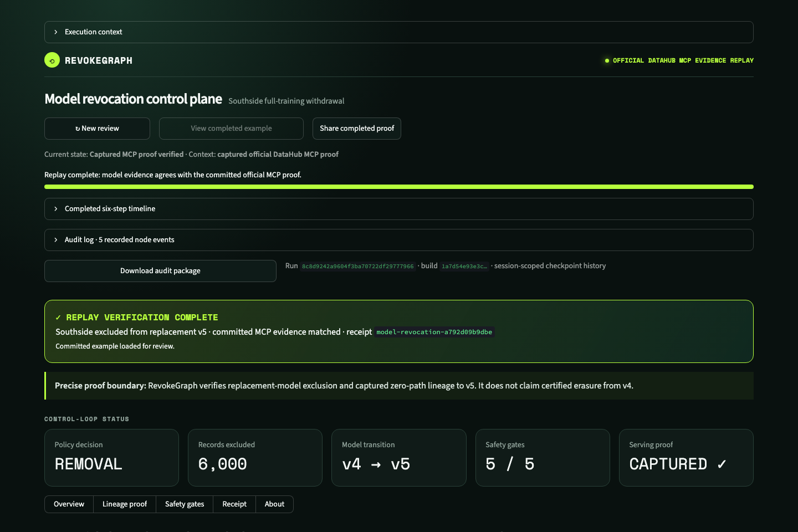Click Southside full-training withdrawal subtitle

pos(287,101)
